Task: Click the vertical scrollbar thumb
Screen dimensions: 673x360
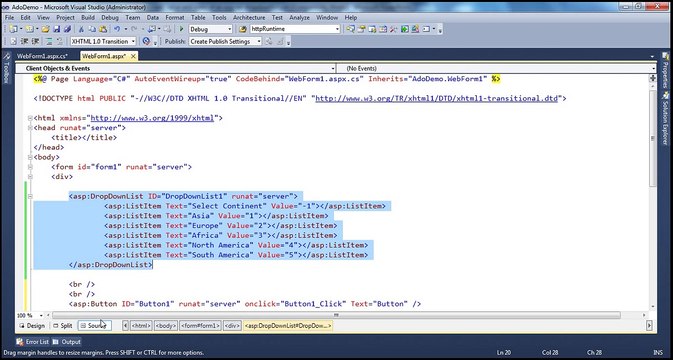Action: [x=653, y=138]
